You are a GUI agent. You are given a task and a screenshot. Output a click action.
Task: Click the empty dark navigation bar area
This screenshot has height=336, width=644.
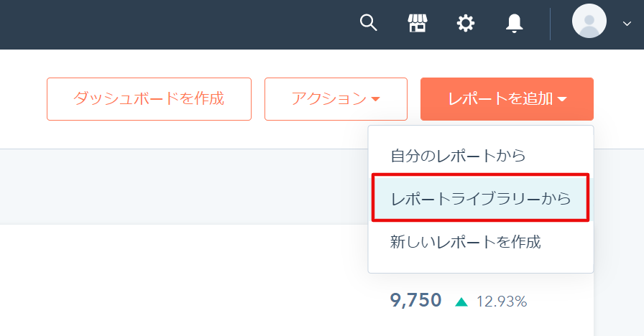(177, 24)
